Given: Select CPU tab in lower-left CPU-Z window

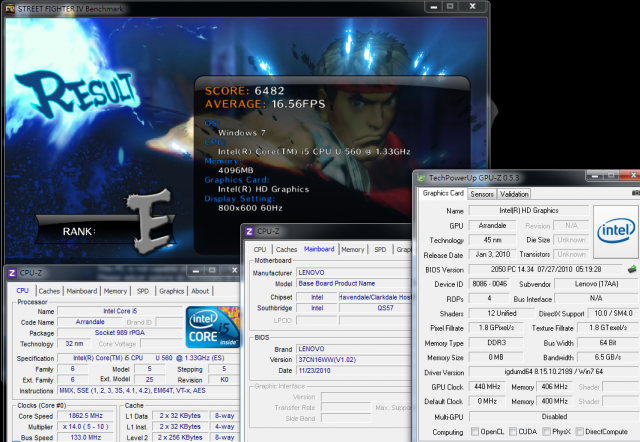Looking at the screenshot, I should [22, 291].
